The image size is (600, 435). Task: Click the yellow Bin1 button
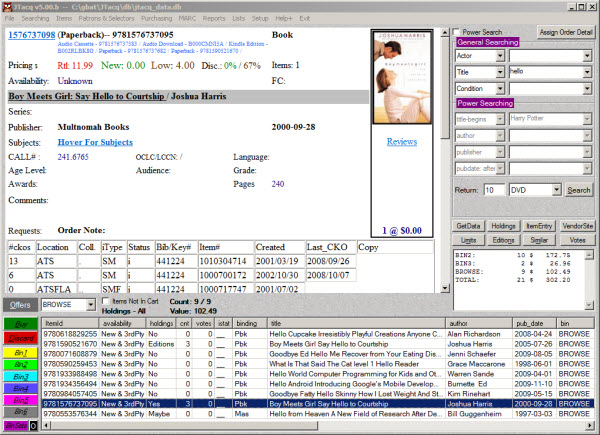[x=21, y=352]
